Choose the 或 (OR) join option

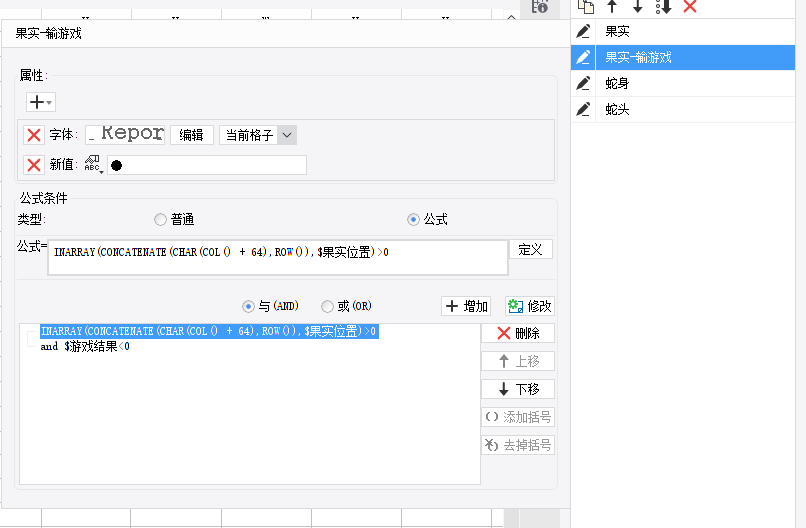346,306
